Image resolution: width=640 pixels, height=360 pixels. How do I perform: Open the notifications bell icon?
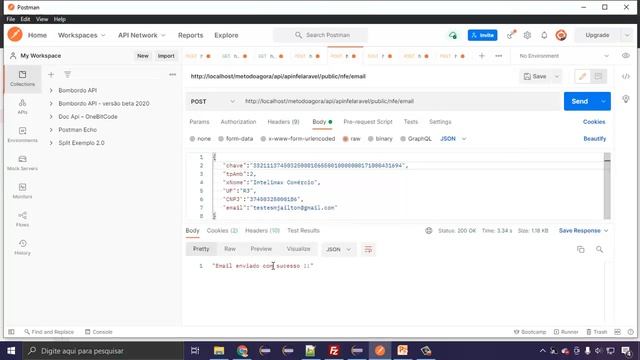coord(544,36)
